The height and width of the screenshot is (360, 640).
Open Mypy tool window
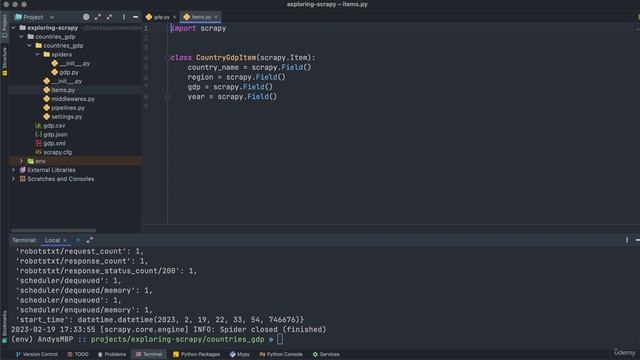tap(240, 354)
